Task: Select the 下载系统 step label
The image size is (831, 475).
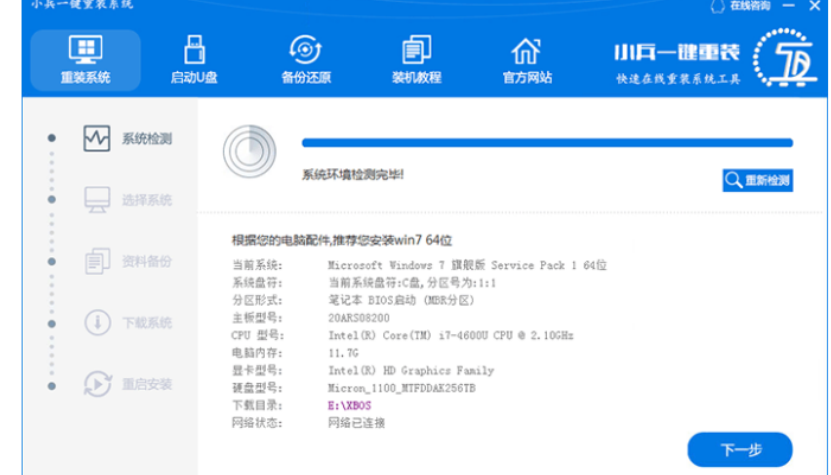Action: (x=147, y=323)
